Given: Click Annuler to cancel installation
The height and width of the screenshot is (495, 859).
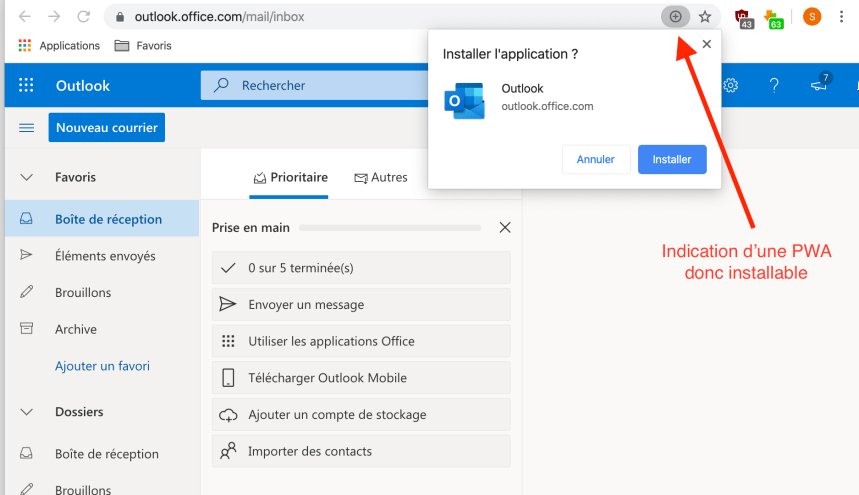Looking at the screenshot, I should click(x=596, y=160).
